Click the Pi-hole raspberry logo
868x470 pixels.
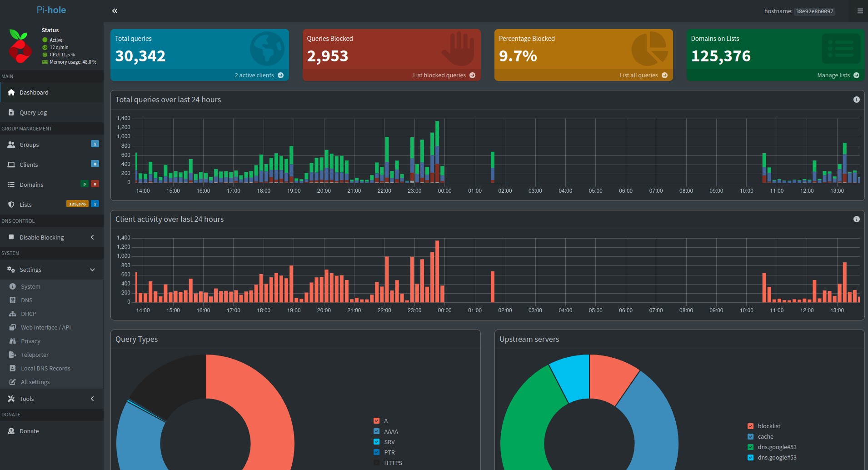[20, 46]
